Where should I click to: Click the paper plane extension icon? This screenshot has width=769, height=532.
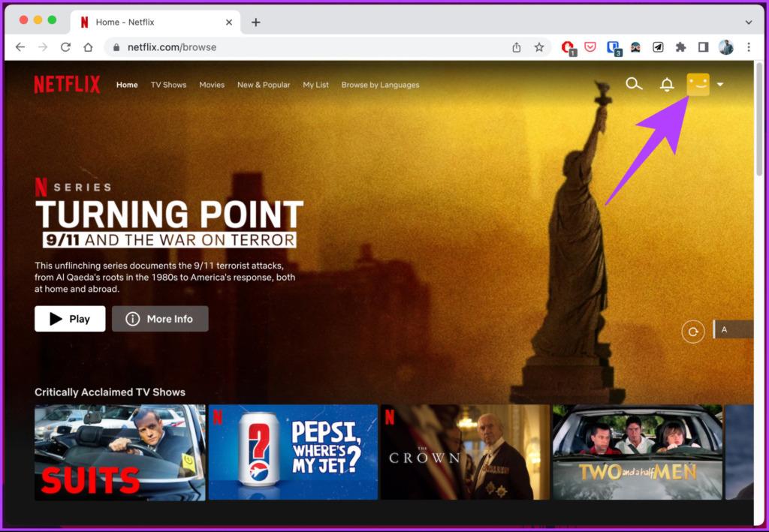coord(658,47)
